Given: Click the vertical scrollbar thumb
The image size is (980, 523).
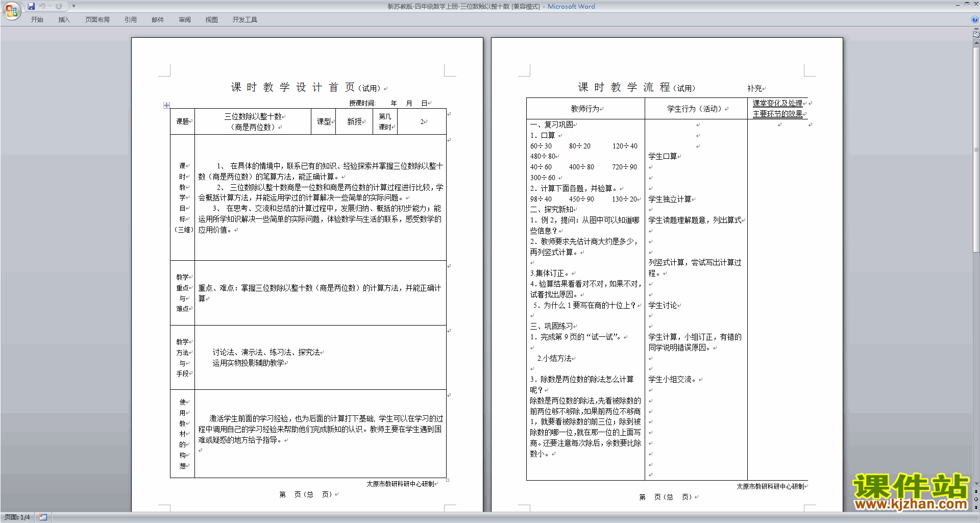Looking at the screenshot, I should pyautogui.click(x=976, y=150).
